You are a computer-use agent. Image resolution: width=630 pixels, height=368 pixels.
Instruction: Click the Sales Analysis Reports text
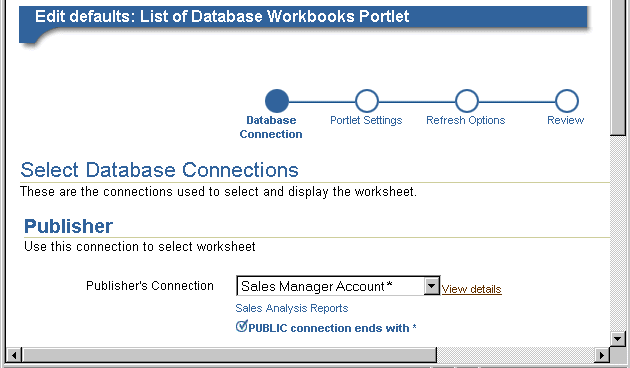pos(292,308)
